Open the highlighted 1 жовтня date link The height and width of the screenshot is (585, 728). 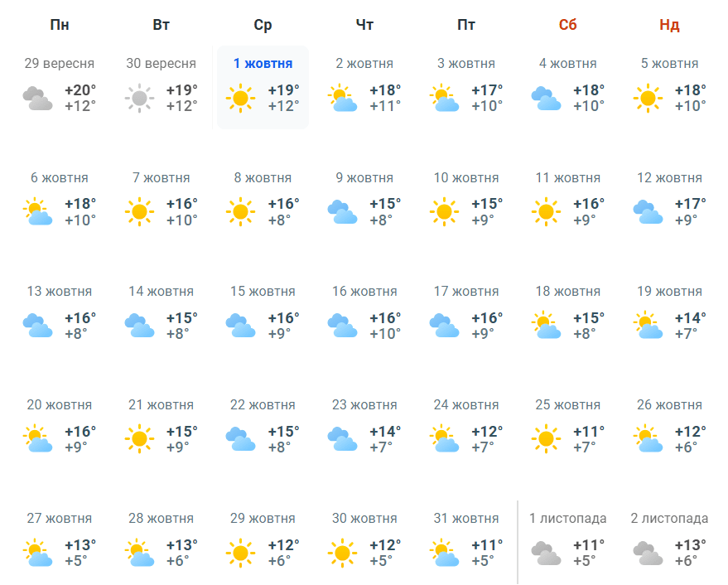click(263, 64)
